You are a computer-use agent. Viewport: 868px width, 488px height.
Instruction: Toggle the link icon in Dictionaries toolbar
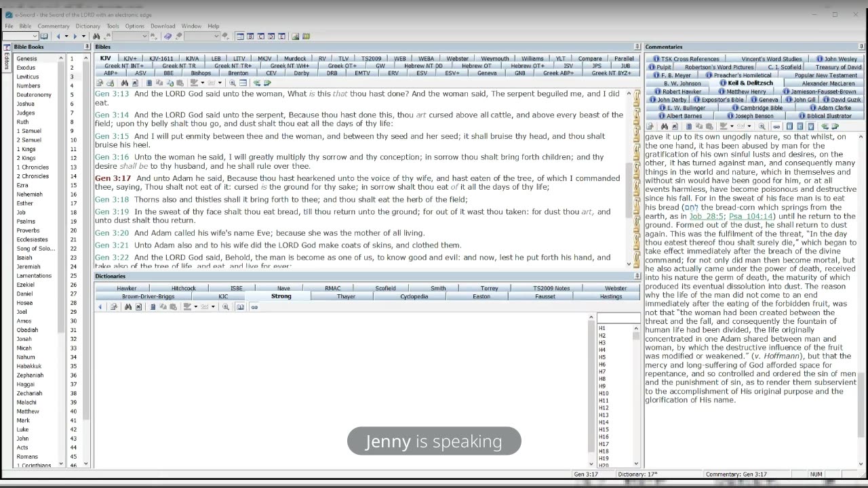(254, 306)
